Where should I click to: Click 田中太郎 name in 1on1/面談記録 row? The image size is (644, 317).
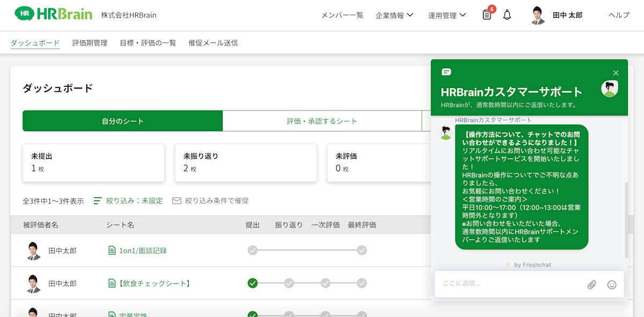[x=62, y=250]
